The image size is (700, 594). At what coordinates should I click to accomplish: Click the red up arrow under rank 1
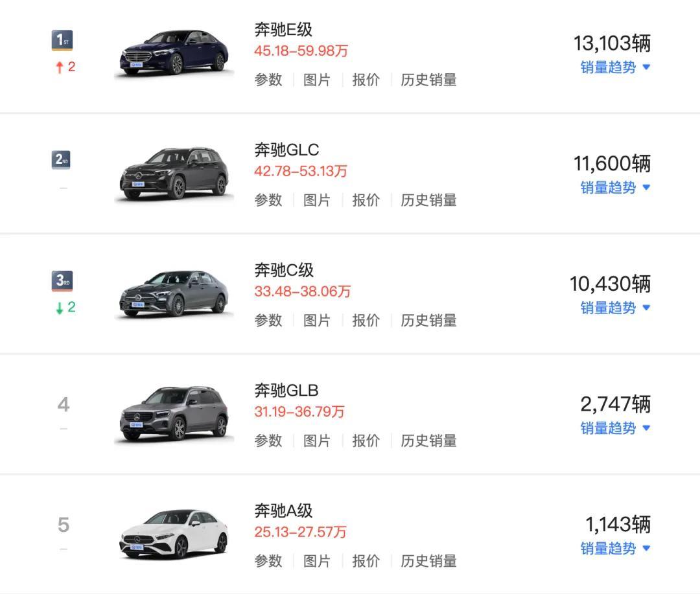point(60,67)
